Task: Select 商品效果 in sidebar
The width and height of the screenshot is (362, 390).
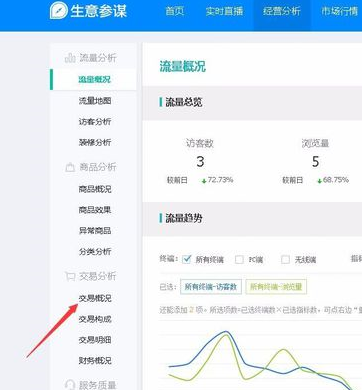Action: 95,210
